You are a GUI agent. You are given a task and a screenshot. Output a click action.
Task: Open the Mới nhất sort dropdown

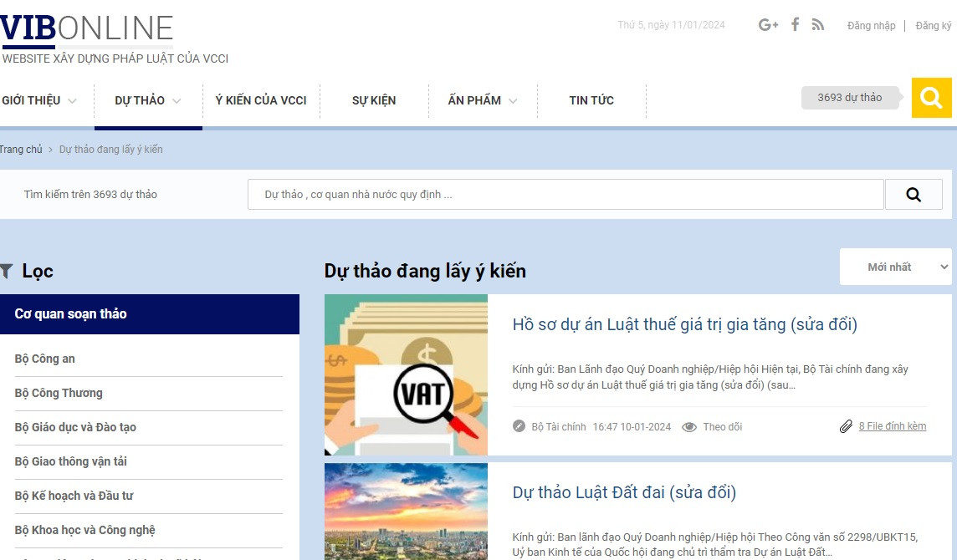click(x=895, y=267)
